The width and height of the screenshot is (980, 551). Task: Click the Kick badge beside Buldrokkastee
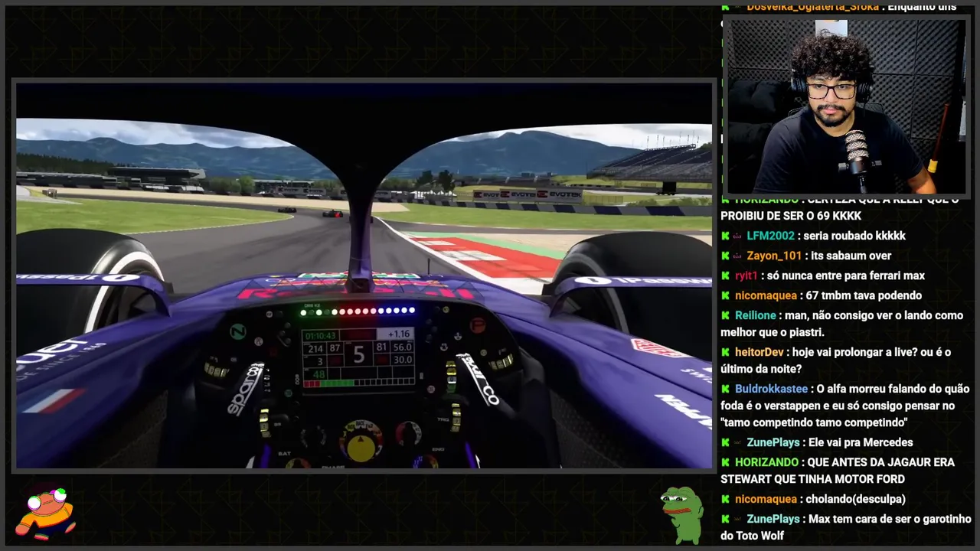725,389
